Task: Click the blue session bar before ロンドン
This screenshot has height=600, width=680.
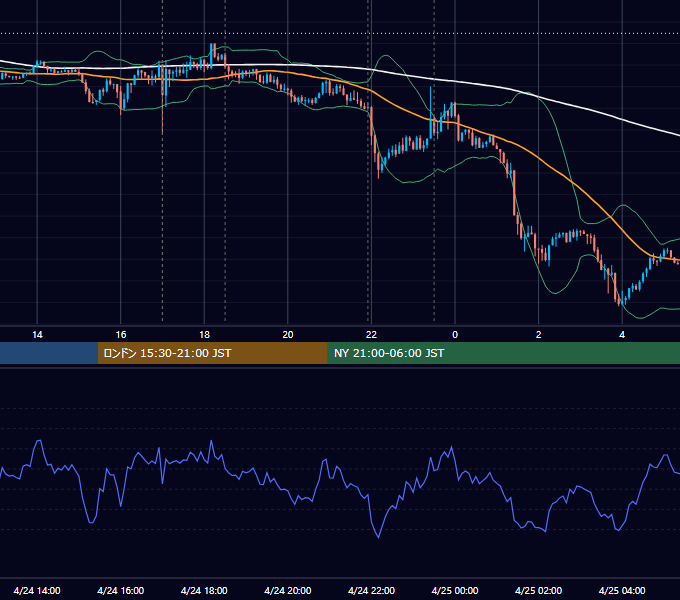Action: [x=49, y=353]
